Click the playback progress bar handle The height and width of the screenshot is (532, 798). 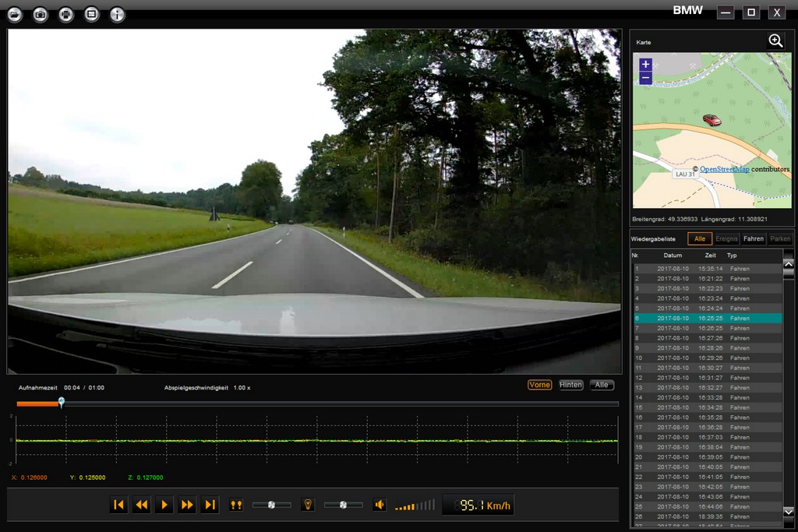click(62, 403)
